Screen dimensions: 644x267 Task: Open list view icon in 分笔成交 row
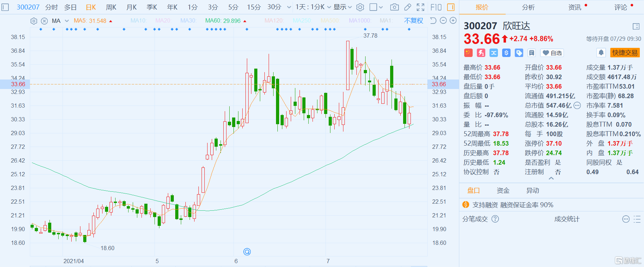pos(637,219)
